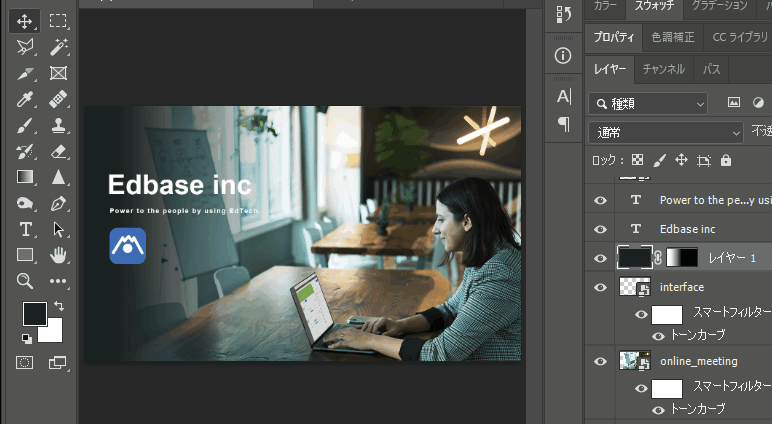
Task: Hide the interface layer
Action: click(x=600, y=287)
